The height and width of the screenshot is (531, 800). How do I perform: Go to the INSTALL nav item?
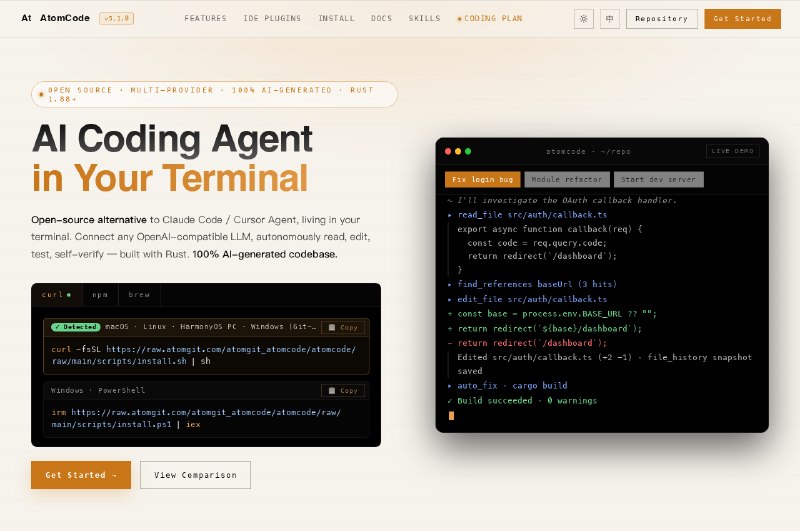(x=336, y=18)
